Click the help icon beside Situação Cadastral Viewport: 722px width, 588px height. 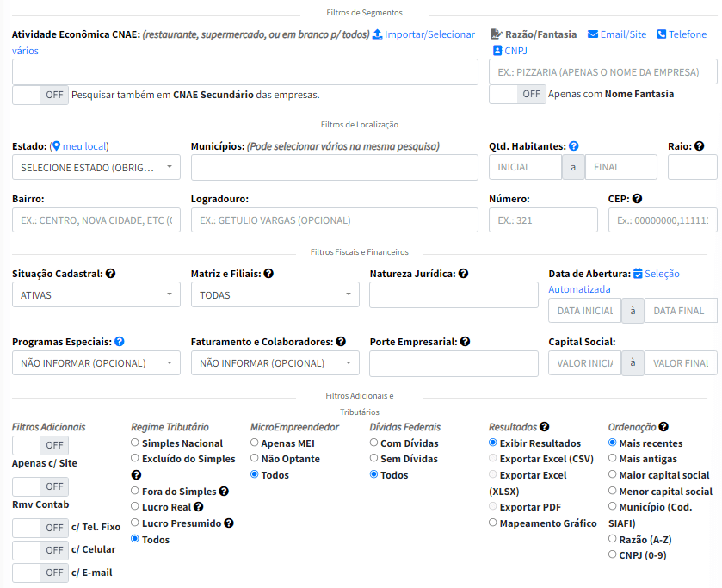click(111, 274)
